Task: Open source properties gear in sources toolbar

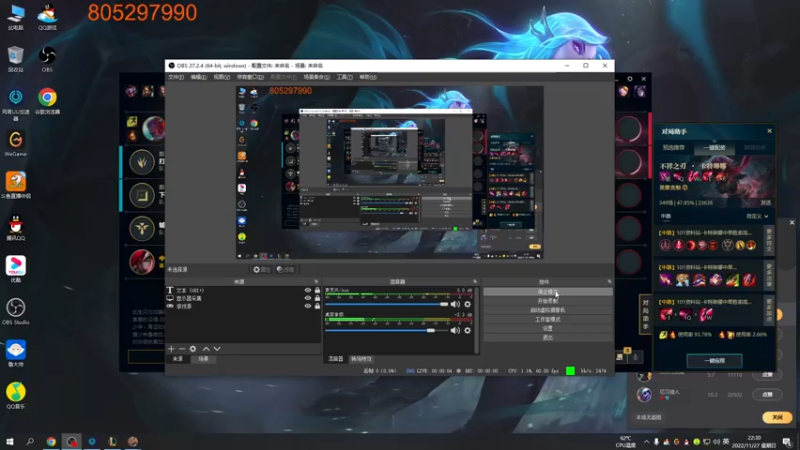Action: [x=193, y=349]
